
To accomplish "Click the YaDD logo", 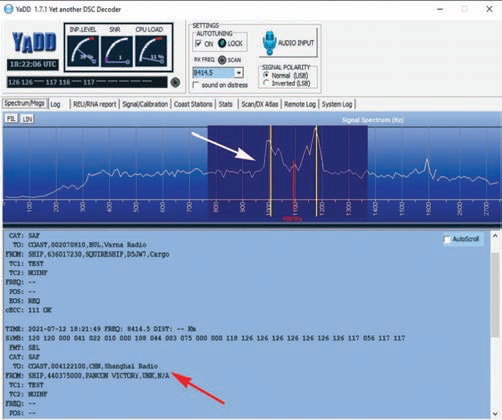I will click(34, 42).
